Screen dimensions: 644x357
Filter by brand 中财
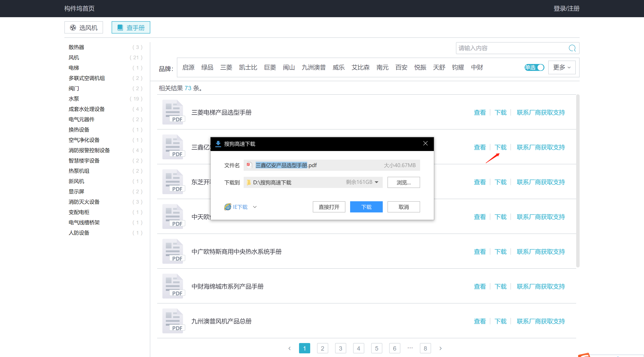(477, 67)
